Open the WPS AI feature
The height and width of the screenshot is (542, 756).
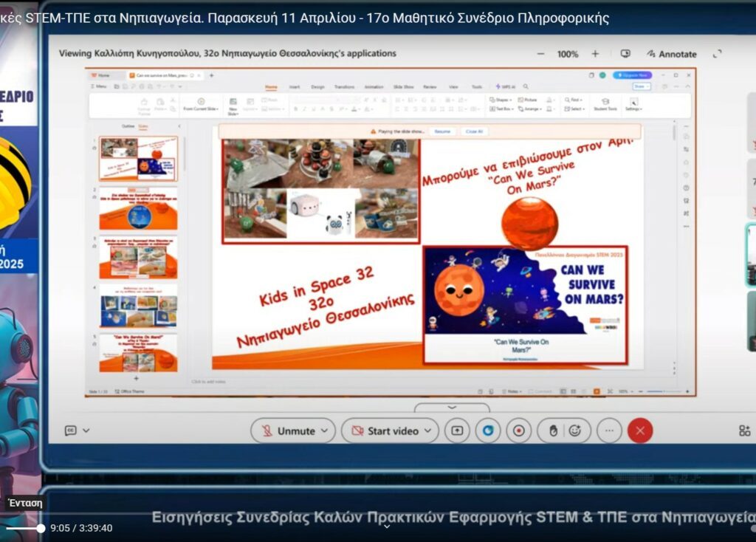pyautogui.click(x=505, y=87)
